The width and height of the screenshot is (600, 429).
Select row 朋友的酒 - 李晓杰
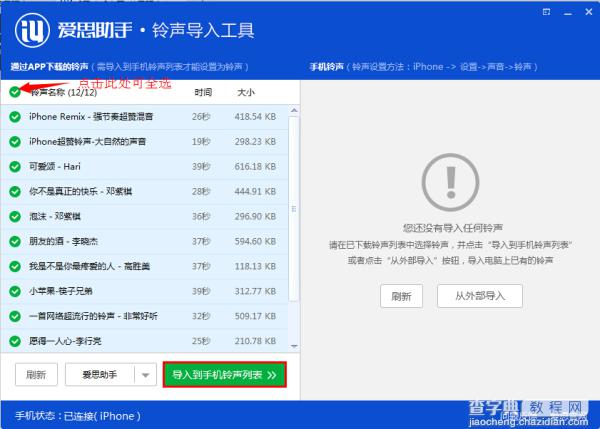tap(145, 241)
